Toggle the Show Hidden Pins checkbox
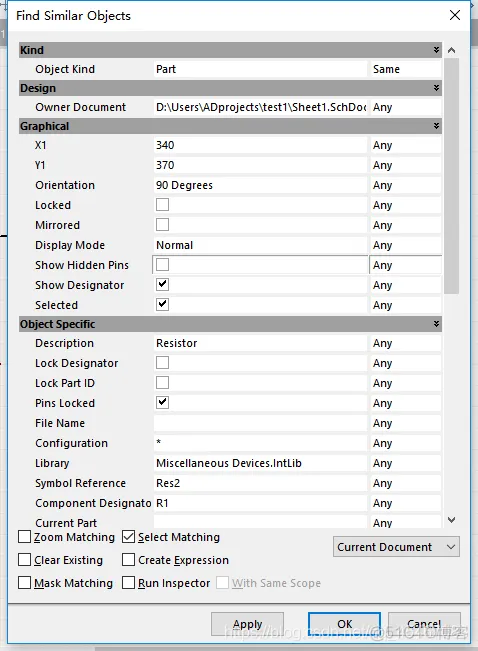Viewport: 478px width, 651px height. (162, 264)
